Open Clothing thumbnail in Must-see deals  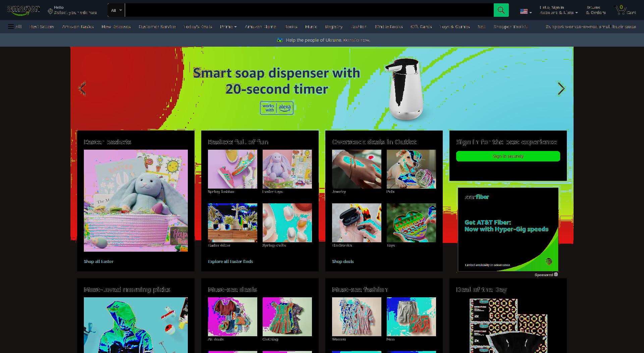(287, 317)
